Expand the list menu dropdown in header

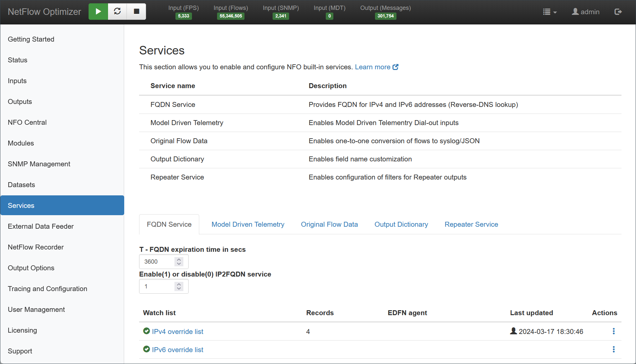pyautogui.click(x=550, y=12)
